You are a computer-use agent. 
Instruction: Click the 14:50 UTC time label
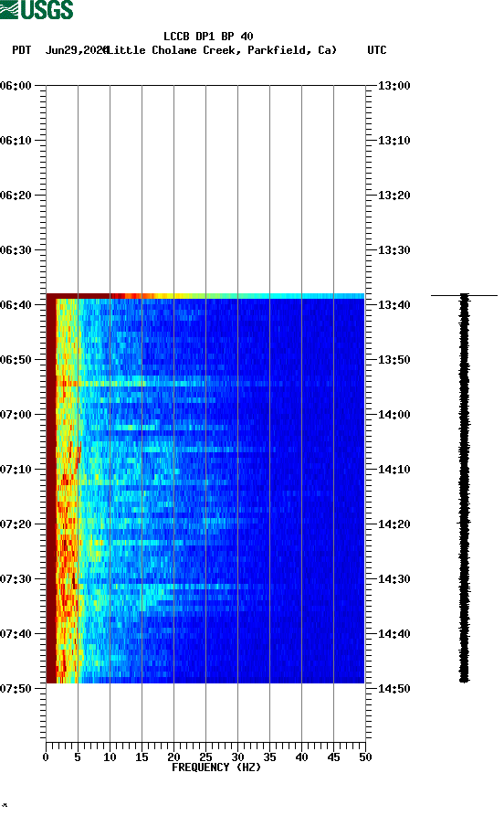pos(394,689)
